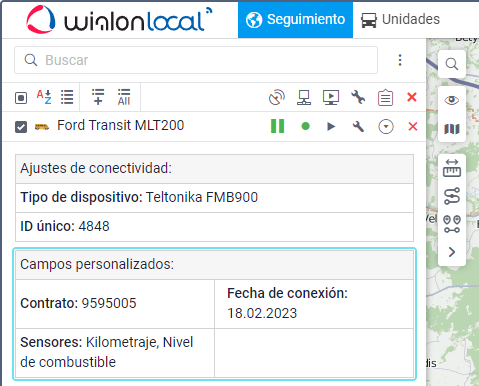Viewport: 479px width, 386px height.
Task: Expand the map tools chevron arrow
Action: click(452, 252)
